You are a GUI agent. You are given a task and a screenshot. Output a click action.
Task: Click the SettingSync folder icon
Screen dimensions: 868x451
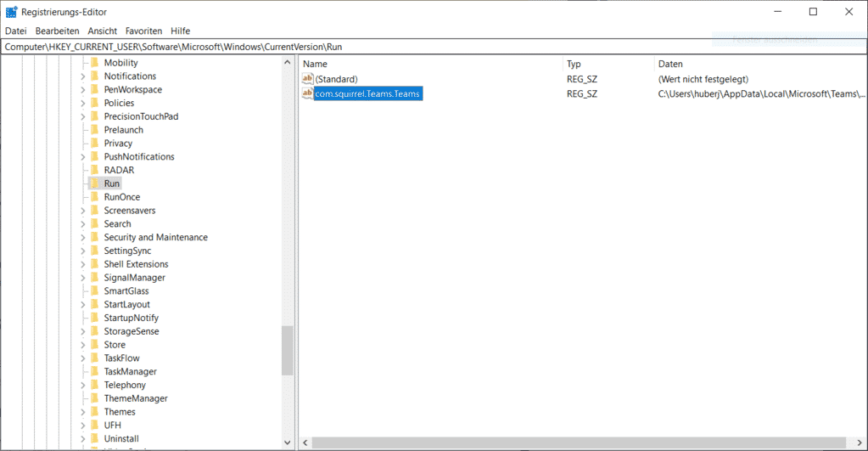click(x=95, y=251)
